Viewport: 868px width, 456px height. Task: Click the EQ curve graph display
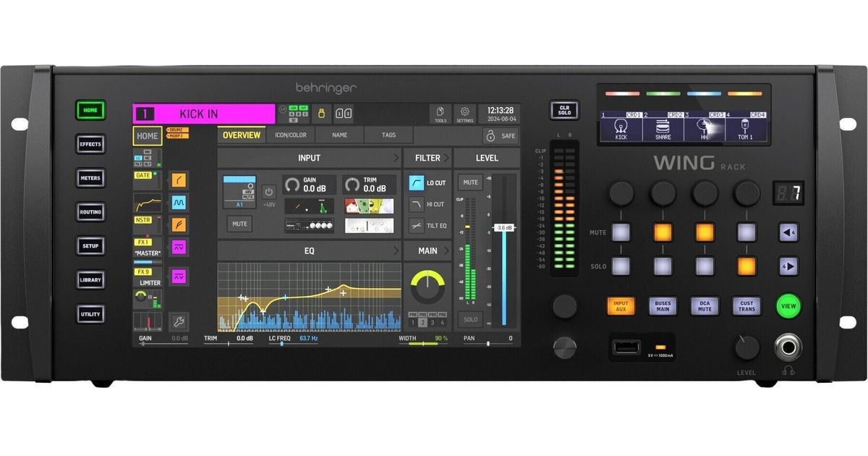click(x=309, y=297)
